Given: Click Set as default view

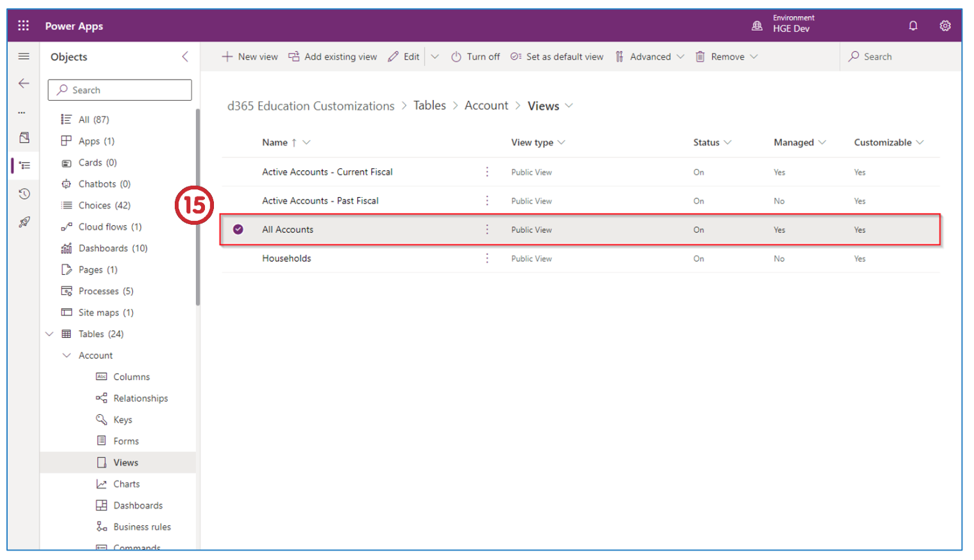Looking at the screenshot, I should [x=557, y=57].
